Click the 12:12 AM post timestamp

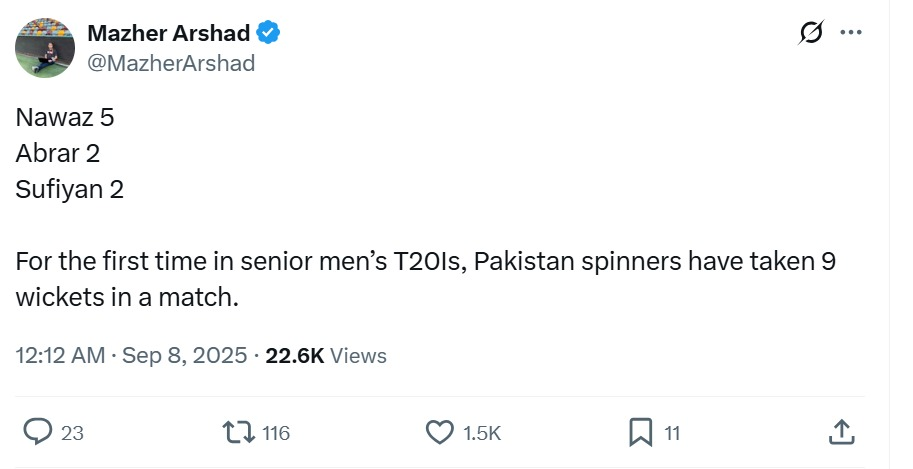point(60,355)
